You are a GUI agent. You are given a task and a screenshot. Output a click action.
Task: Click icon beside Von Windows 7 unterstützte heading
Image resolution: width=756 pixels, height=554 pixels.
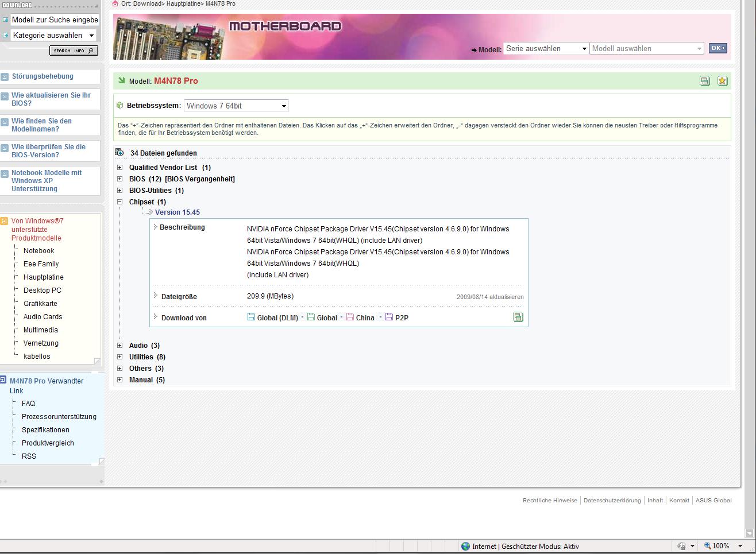4,221
